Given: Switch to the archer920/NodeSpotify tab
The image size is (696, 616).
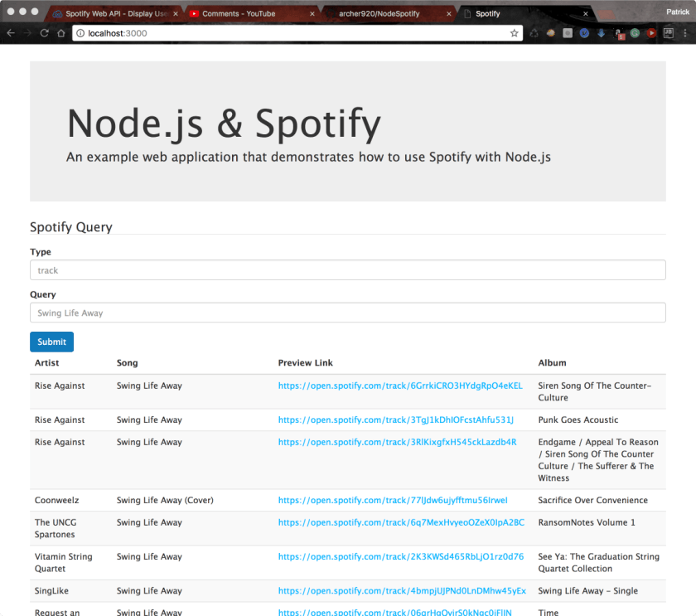Looking at the screenshot, I should 379,13.
